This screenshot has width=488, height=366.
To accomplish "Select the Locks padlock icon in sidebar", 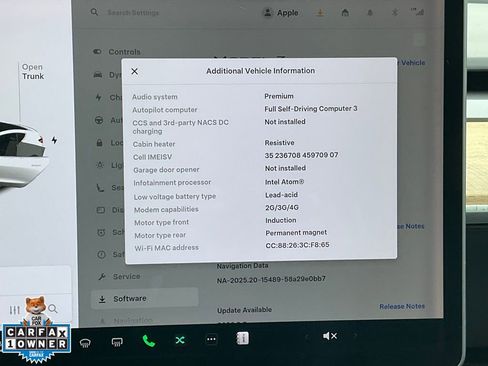I will [99, 143].
